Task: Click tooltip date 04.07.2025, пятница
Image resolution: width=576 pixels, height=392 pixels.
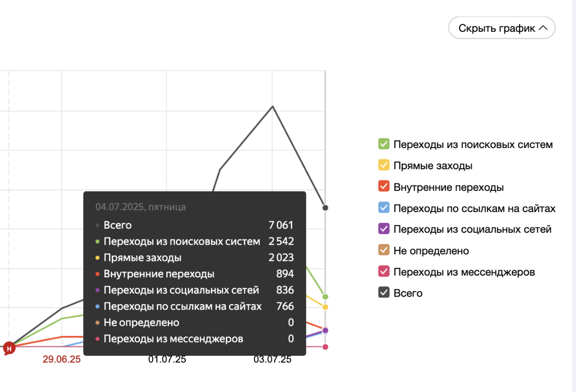Action: 141,207
